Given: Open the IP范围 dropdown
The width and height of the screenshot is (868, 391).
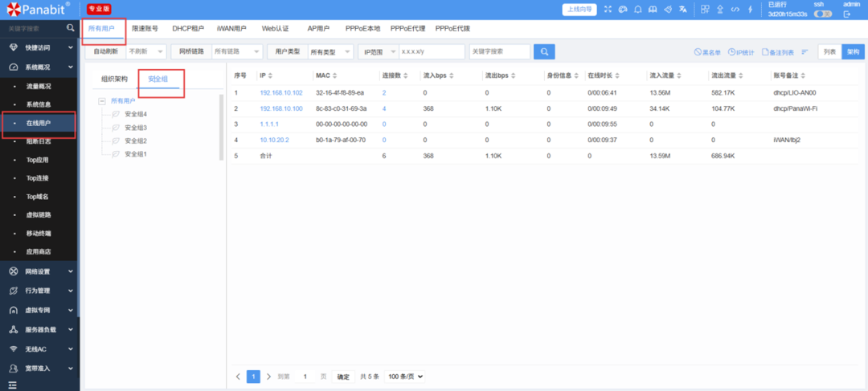Looking at the screenshot, I should pos(379,51).
